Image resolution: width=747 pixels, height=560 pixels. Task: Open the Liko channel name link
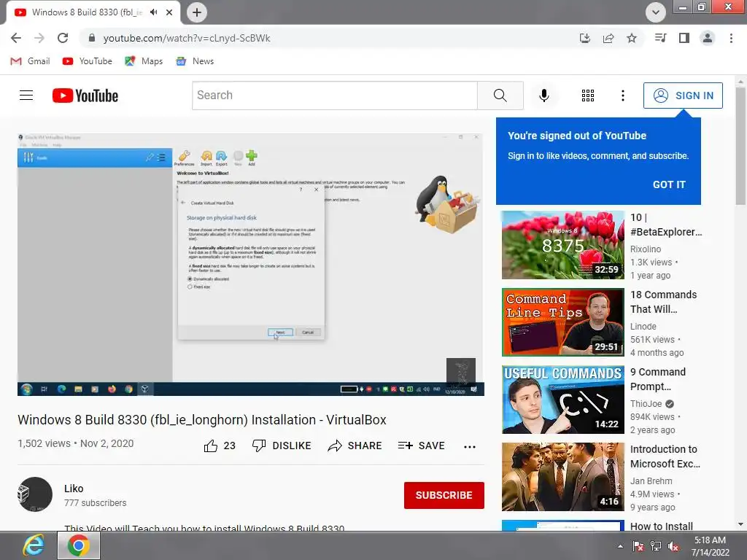(x=74, y=489)
